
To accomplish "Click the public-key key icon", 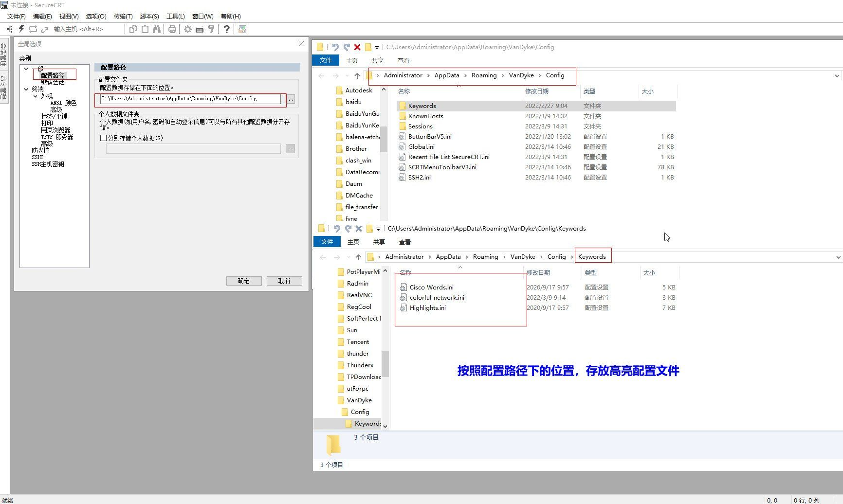I will pyautogui.click(x=211, y=29).
